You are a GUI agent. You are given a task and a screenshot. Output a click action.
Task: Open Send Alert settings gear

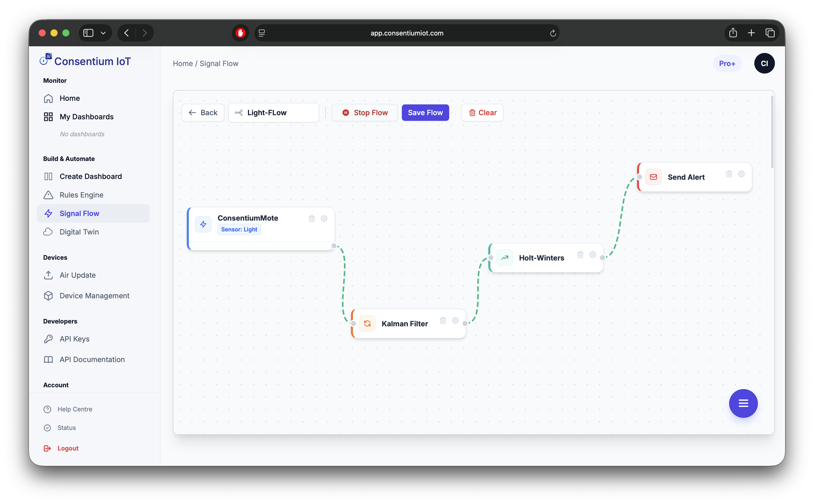tap(741, 174)
